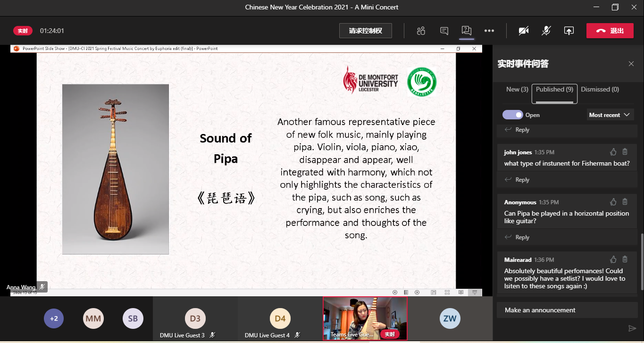Click the 实时事件问答 panel heading
The image size is (644, 343).
click(523, 64)
